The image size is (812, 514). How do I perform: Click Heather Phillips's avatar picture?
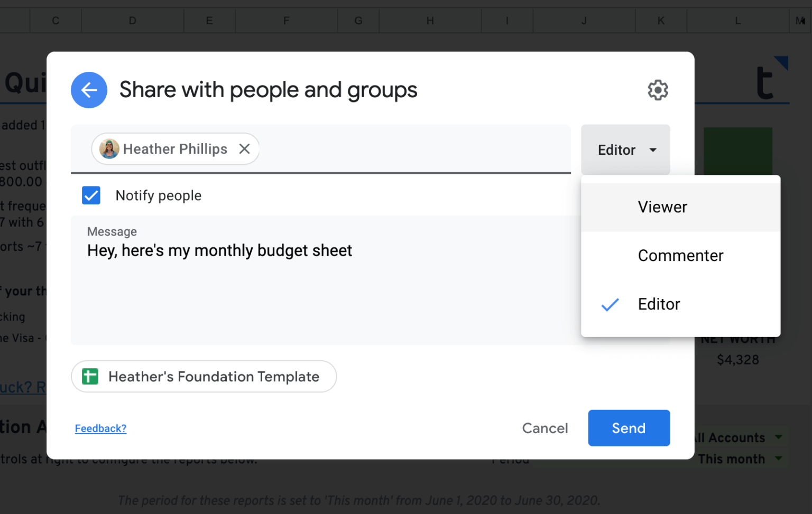108,148
